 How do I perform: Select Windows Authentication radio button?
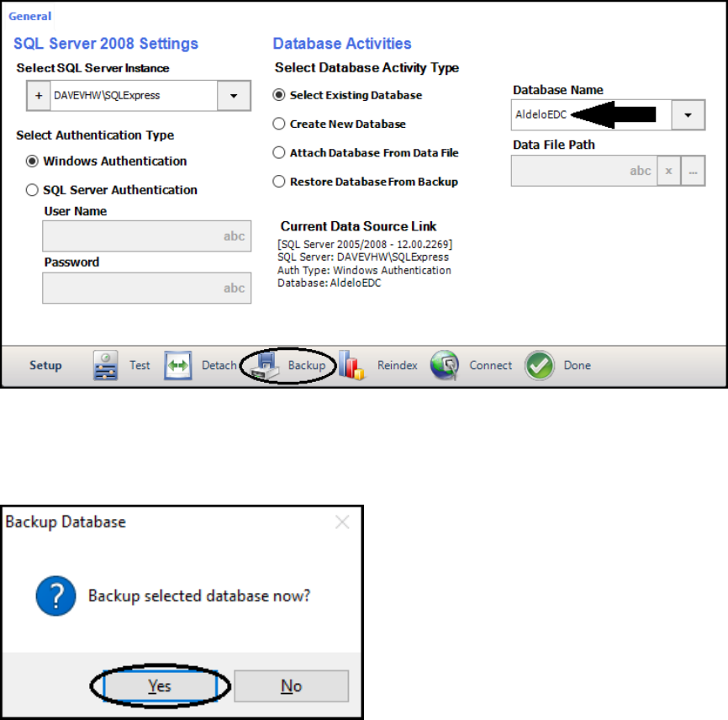pyautogui.click(x=32, y=161)
